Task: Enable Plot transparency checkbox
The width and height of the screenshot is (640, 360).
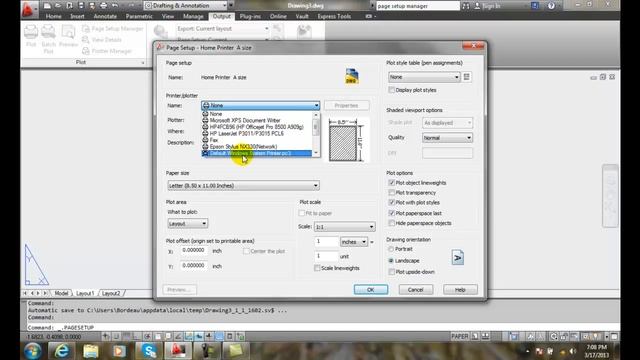Action: pos(391,193)
